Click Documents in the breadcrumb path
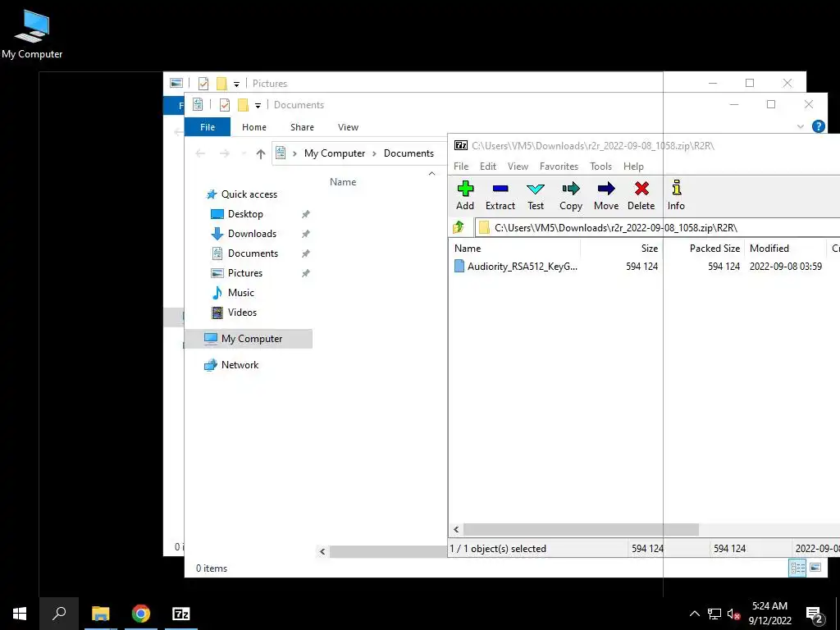 tap(409, 153)
